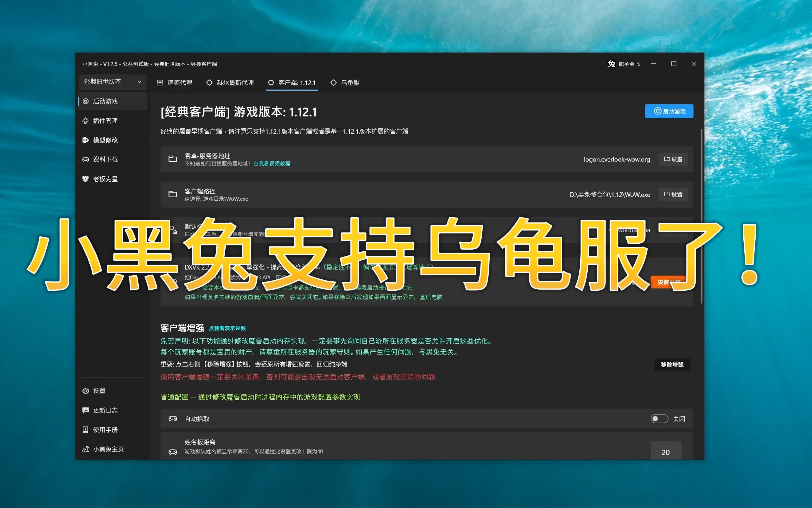The width and height of the screenshot is (812, 508).
Task: Open 插件管理 in the sidebar
Action: [113, 121]
